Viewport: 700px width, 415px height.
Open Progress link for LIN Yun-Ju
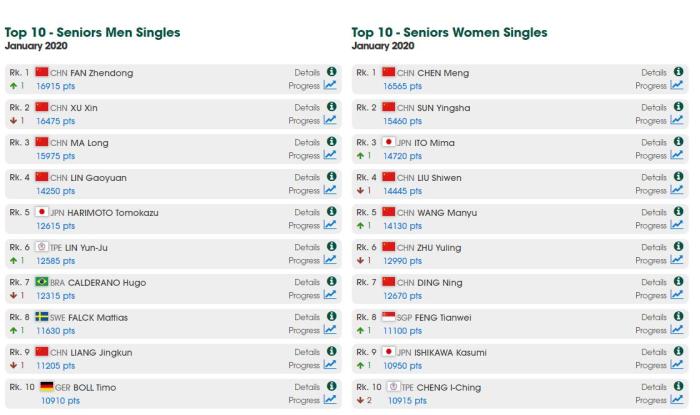[304, 261]
